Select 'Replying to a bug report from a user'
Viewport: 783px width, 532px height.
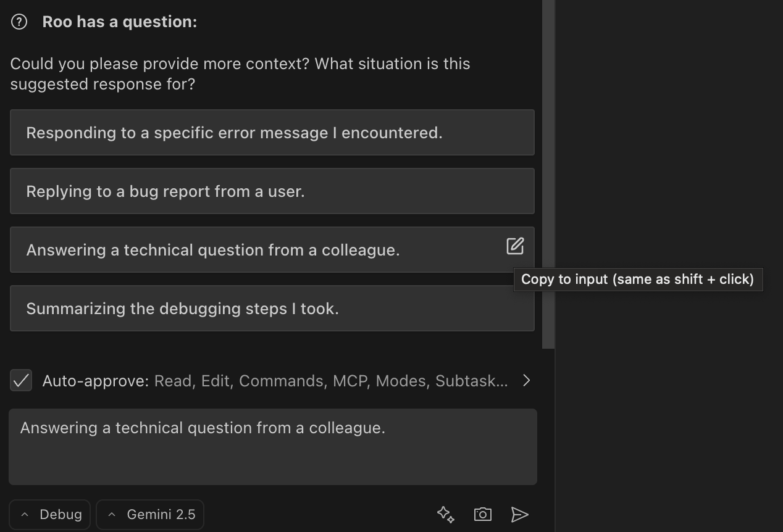tap(272, 191)
